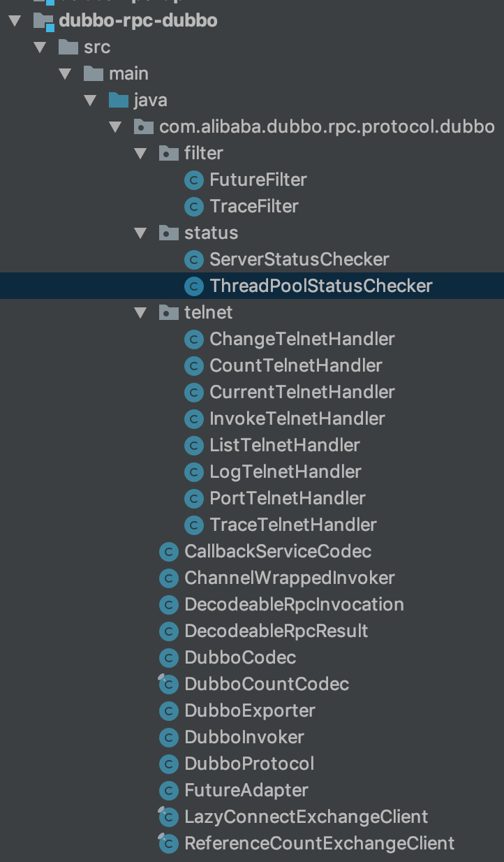504x862 pixels.
Task: Click the DubboCountCodec class icon
Action: (x=168, y=685)
